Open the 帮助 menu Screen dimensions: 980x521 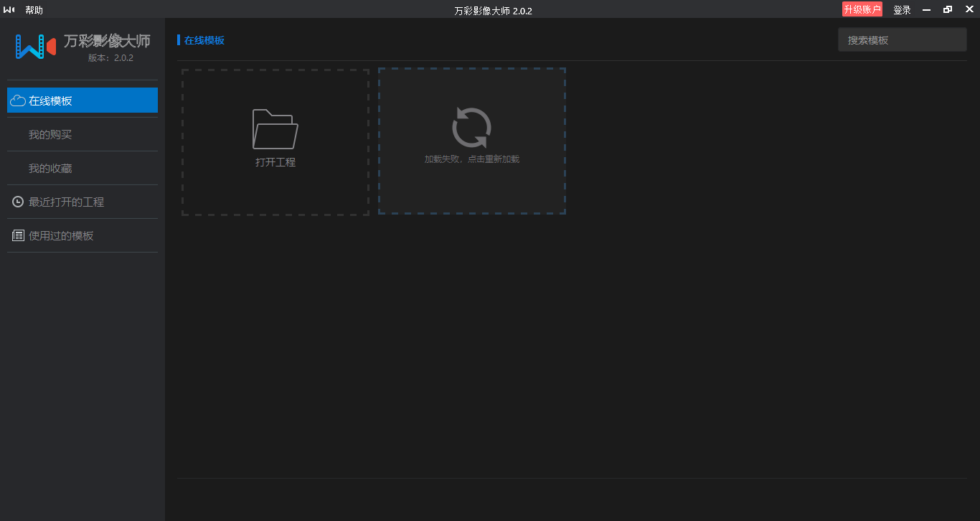pos(34,10)
